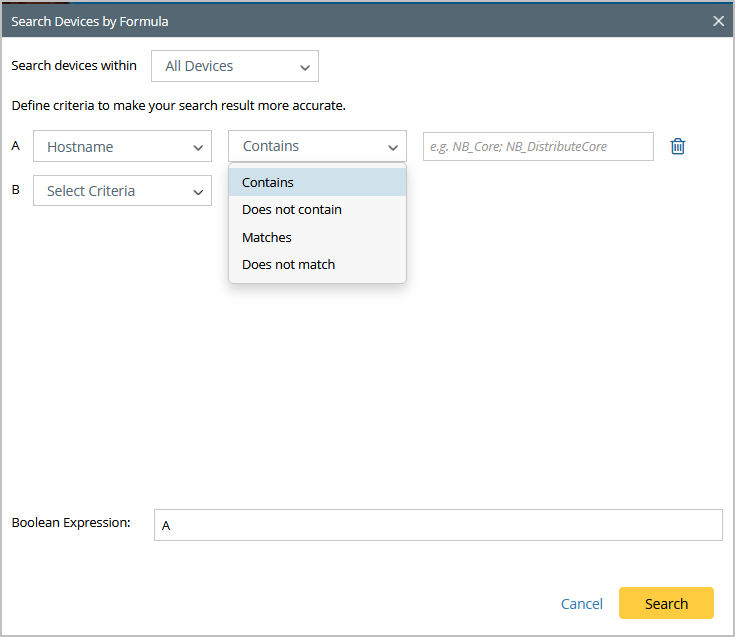Viewport: 735px width, 637px height.
Task: Focus the hostname value field with NB_Core placeholder
Action: point(538,147)
